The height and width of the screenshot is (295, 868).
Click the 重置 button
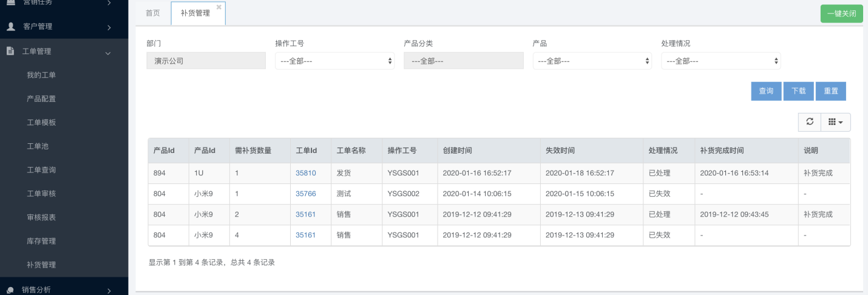(x=830, y=91)
